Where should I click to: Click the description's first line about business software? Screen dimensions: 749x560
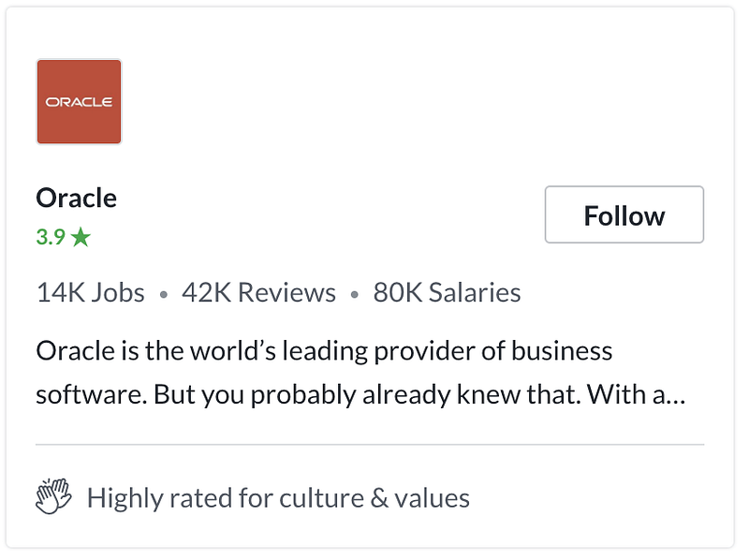coord(324,351)
